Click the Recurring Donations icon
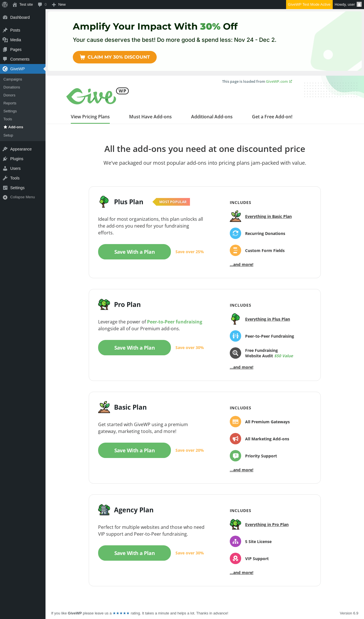 point(235,234)
